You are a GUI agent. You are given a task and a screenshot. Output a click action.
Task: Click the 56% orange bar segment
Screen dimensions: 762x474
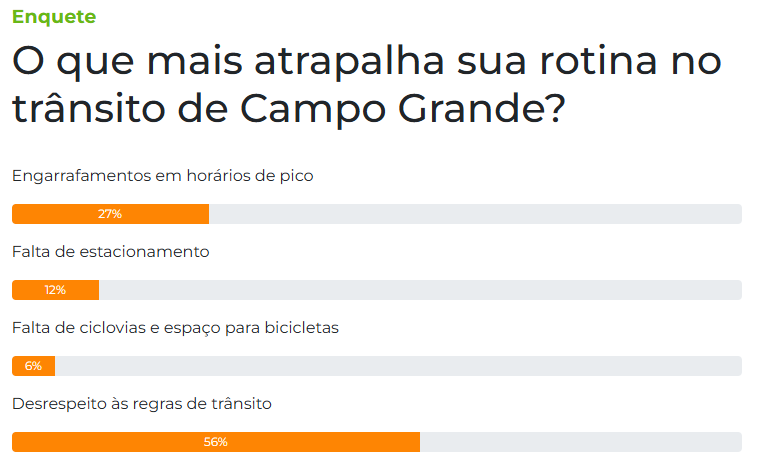point(216,442)
